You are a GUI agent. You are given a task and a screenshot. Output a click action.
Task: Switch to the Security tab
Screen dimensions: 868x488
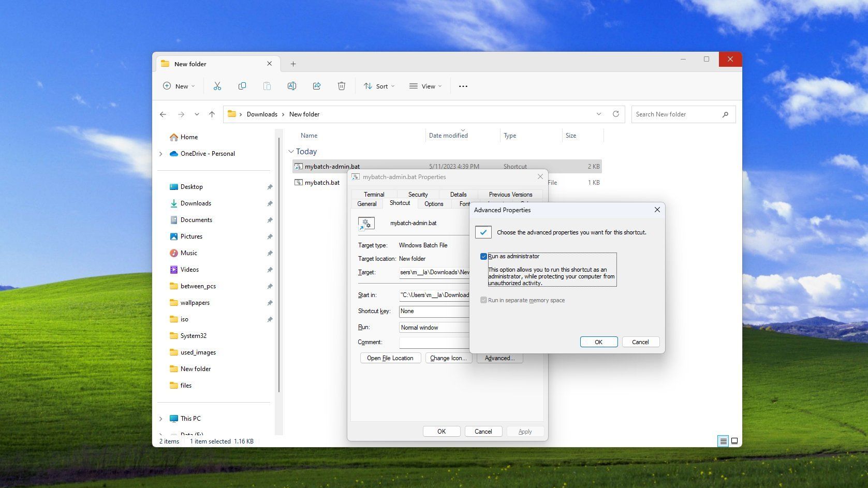[418, 195]
